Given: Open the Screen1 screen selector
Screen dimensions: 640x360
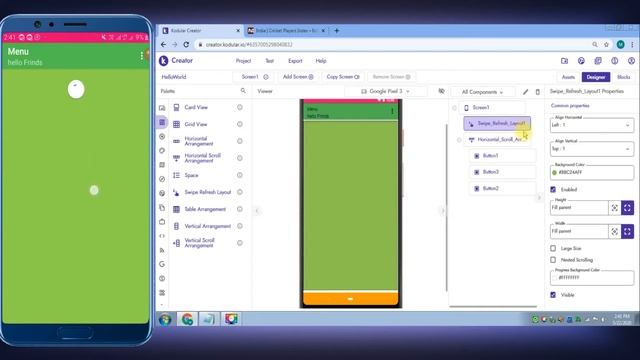Looking at the screenshot, I should tap(255, 77).
